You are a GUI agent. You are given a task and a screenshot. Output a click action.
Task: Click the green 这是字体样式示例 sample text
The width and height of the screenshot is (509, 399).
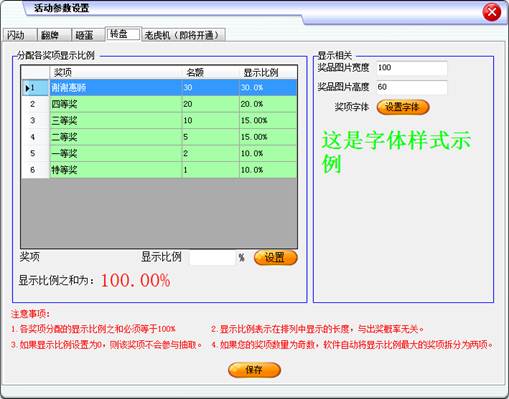point(396,152)
